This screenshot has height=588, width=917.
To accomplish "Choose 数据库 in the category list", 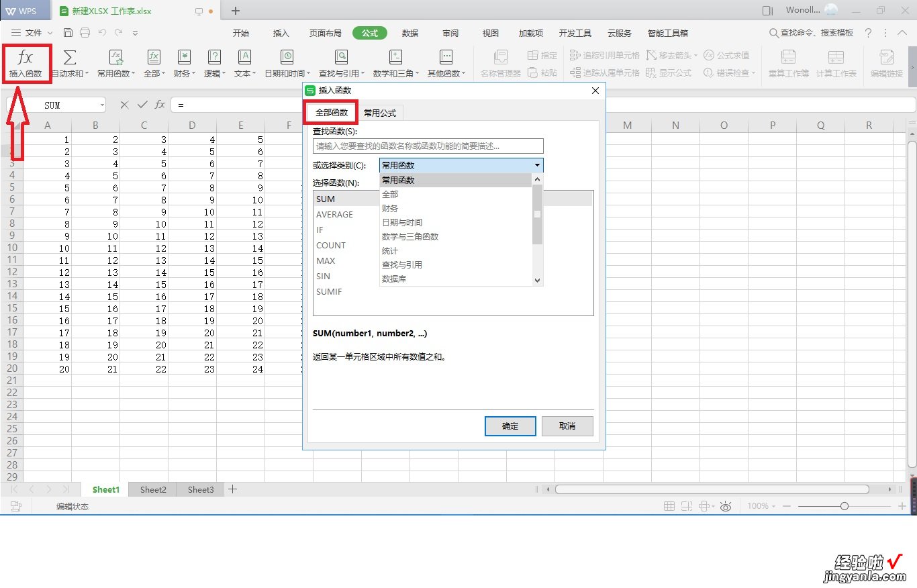I will pos(456,279).
